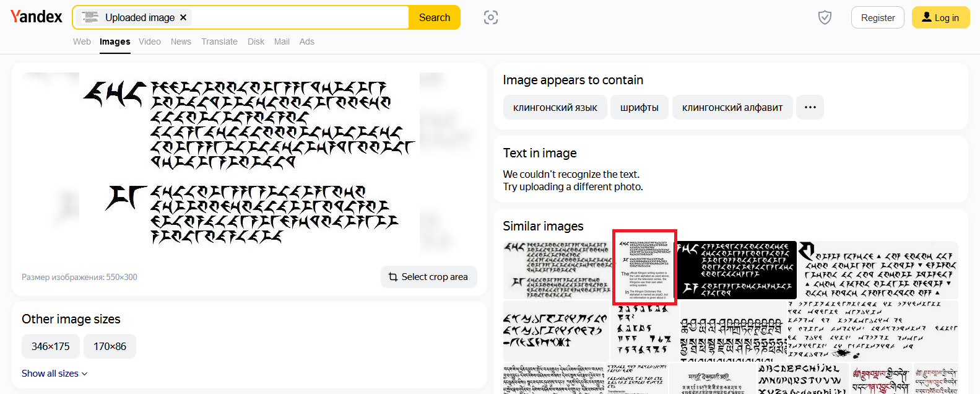Image resolution: width=980 pixels, height=394 pixels.
Task: Click the Register button
Action: point(878,17)
